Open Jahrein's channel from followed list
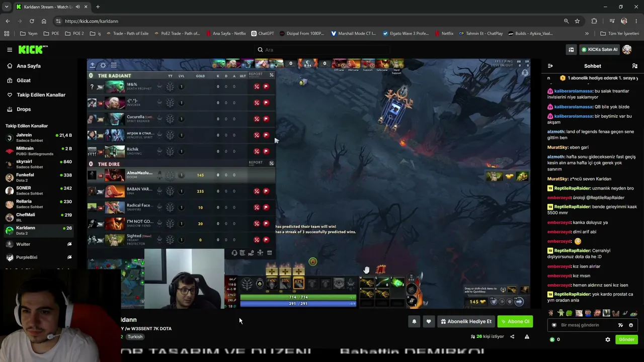644x362 pixels. [x=39, y=138]
